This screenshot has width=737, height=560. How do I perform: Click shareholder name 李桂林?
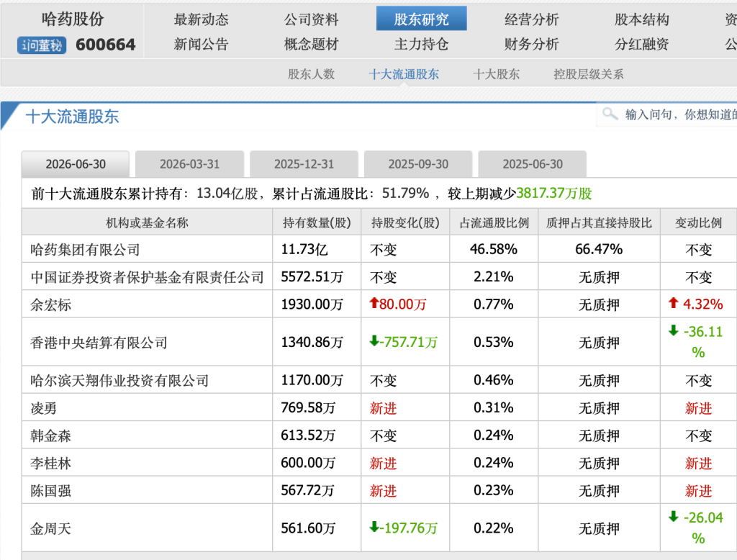[51, 463]
